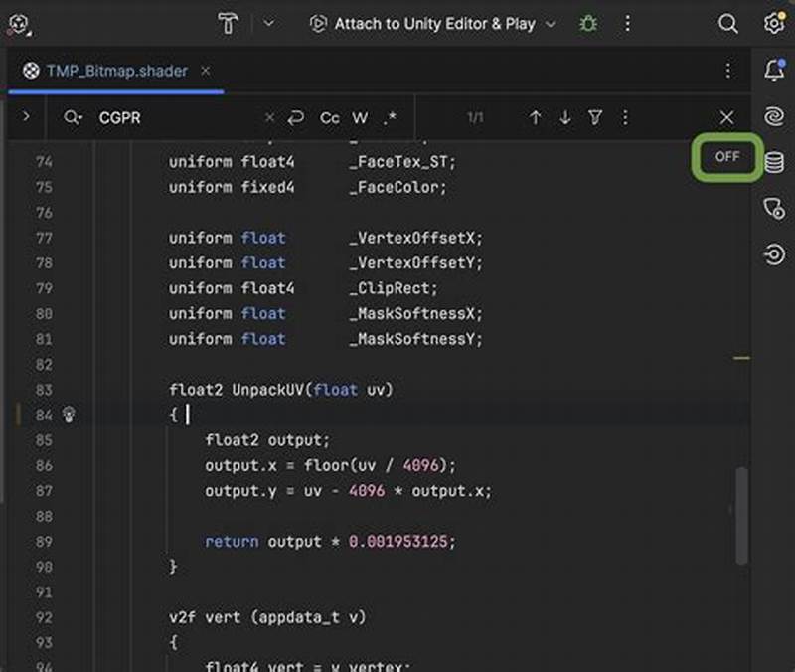
Task: Open the AI Assistant sidebar icon
Action: click(776, 114)
